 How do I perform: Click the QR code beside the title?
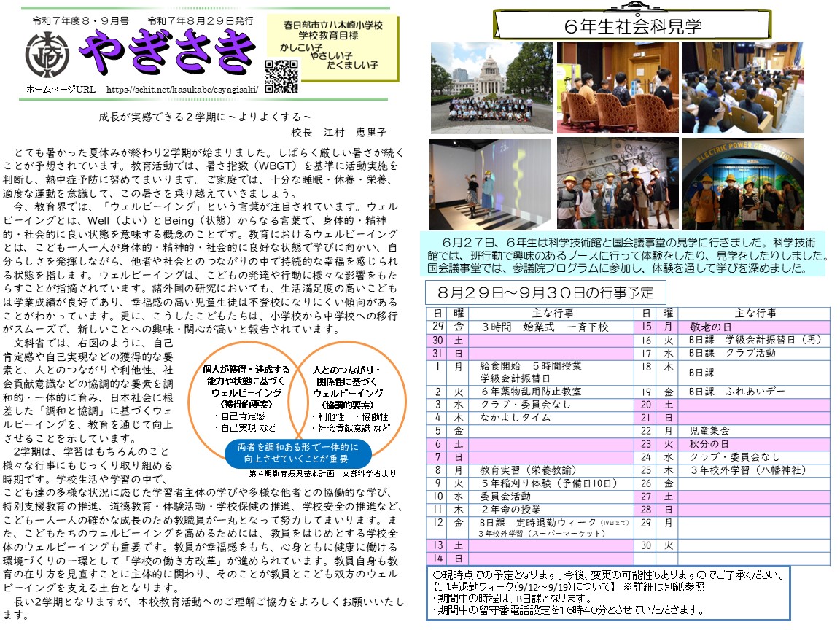(x=281, y=75)
